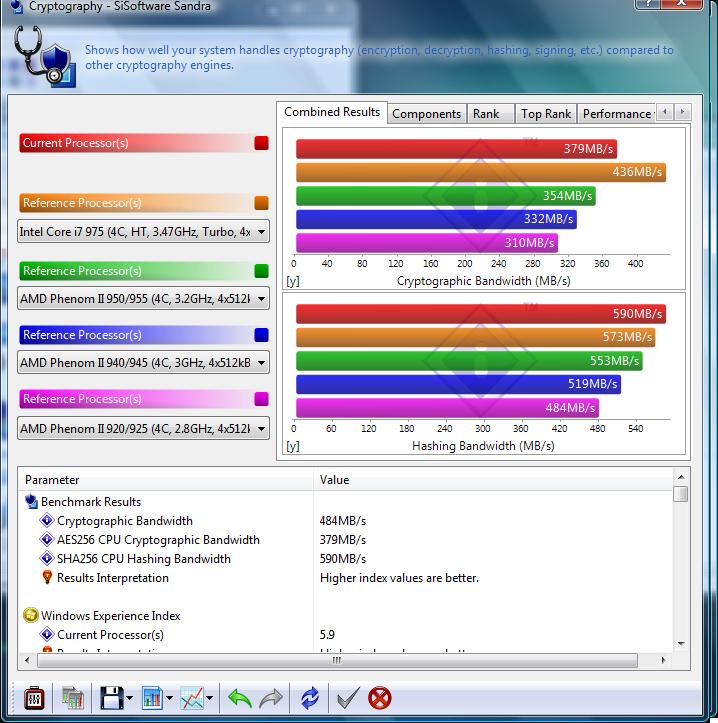The height and width of the screenshot is (723, 718).
Task: Click the magenta 484MB/s hashing bar
Action: tap(447, 408)
